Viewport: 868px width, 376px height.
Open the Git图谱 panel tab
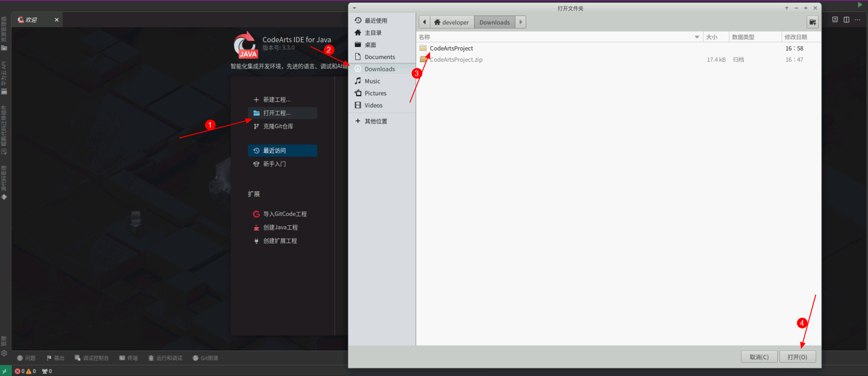pos(206,358)
